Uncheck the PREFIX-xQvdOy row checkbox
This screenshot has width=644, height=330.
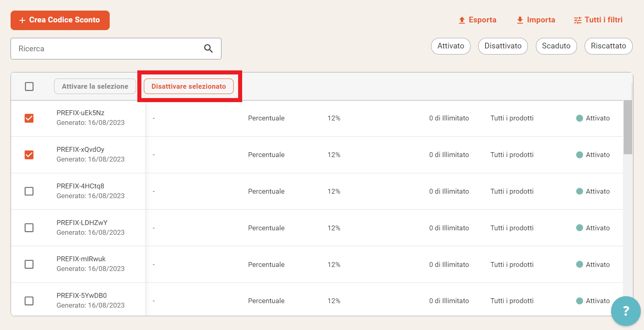(29, 155)
